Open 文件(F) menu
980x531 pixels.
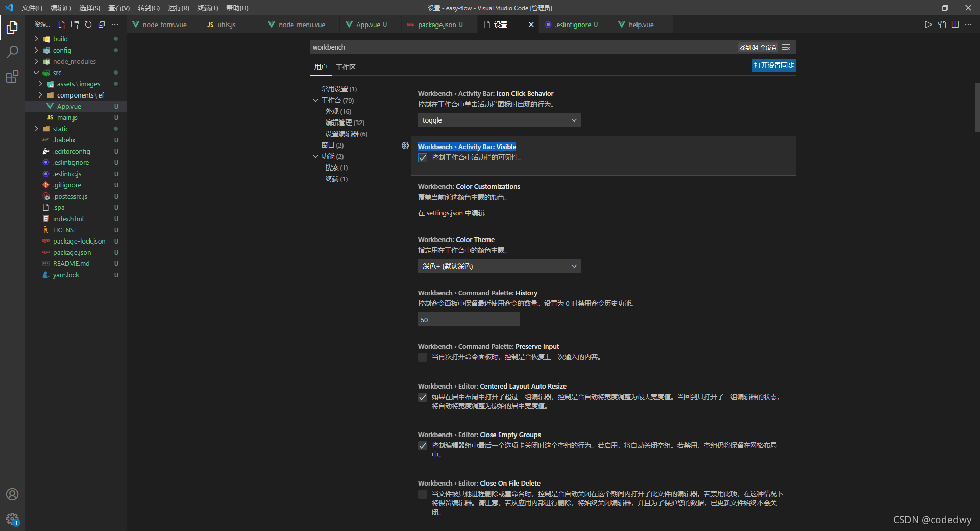click(32, 8)
